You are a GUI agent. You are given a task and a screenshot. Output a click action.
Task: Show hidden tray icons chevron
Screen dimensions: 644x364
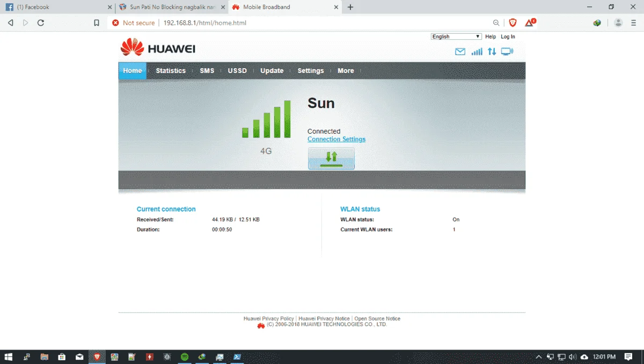click(x=539, y=356)
